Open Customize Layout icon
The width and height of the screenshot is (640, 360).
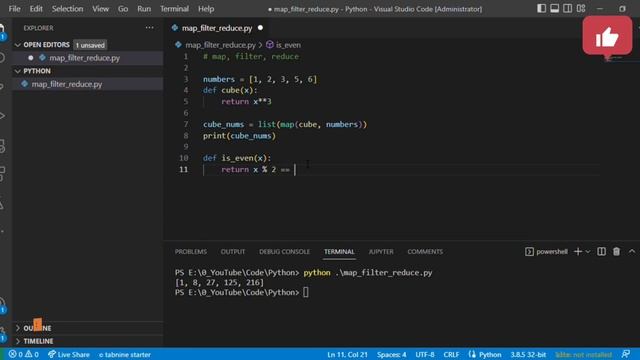pyautogui.click(x=581, y=9)
